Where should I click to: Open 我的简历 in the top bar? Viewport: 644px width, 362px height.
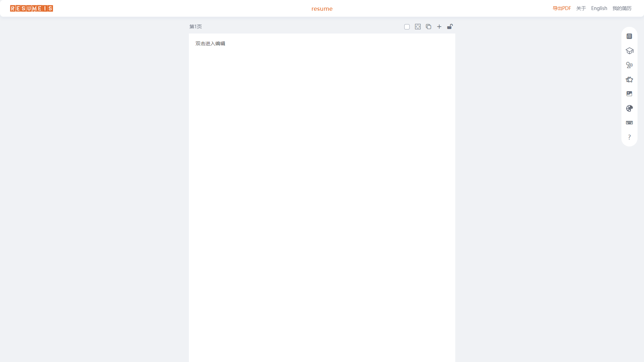point(622,8)
